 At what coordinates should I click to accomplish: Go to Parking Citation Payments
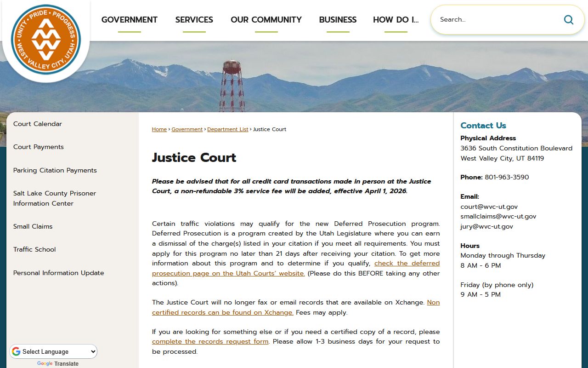coord(55,170)
